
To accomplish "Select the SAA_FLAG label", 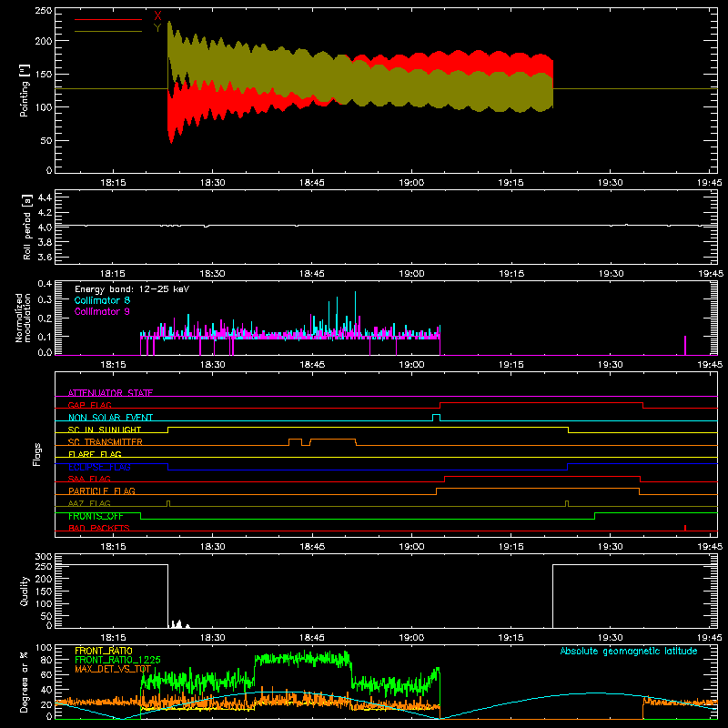I will click(x=89, y=479).
